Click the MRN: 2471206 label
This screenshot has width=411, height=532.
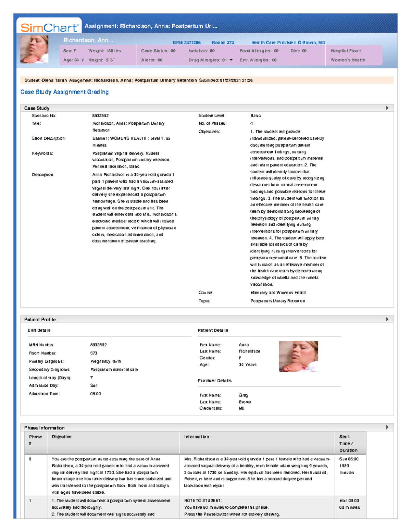click(x=186, y=42)
